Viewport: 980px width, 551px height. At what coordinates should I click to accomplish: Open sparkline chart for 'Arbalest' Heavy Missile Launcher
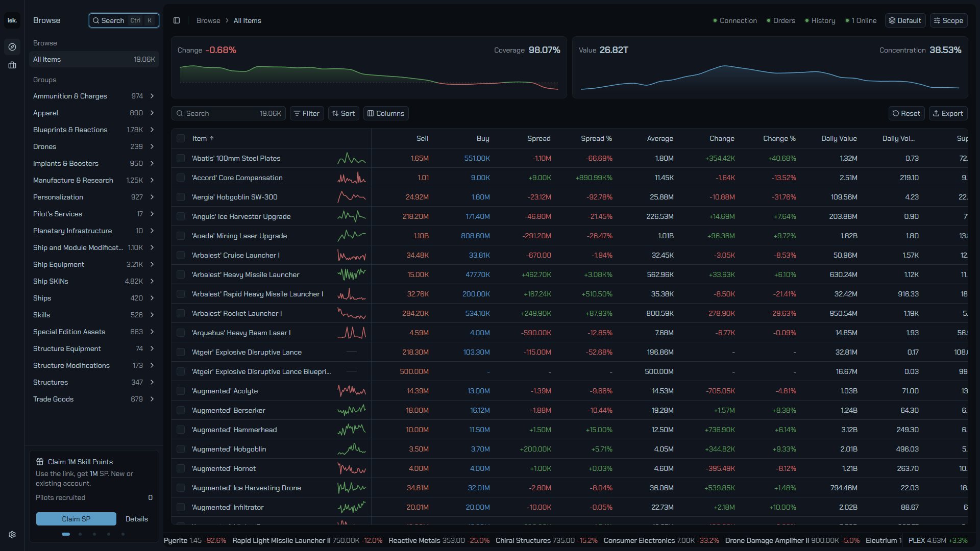(x=352, y=274)
